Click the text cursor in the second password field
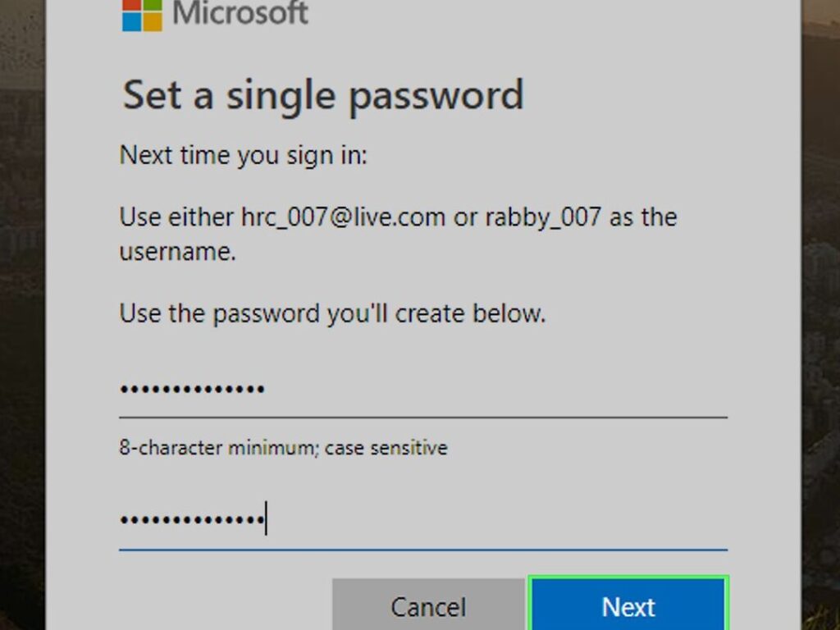840x630 pixels. click(266, 520)
